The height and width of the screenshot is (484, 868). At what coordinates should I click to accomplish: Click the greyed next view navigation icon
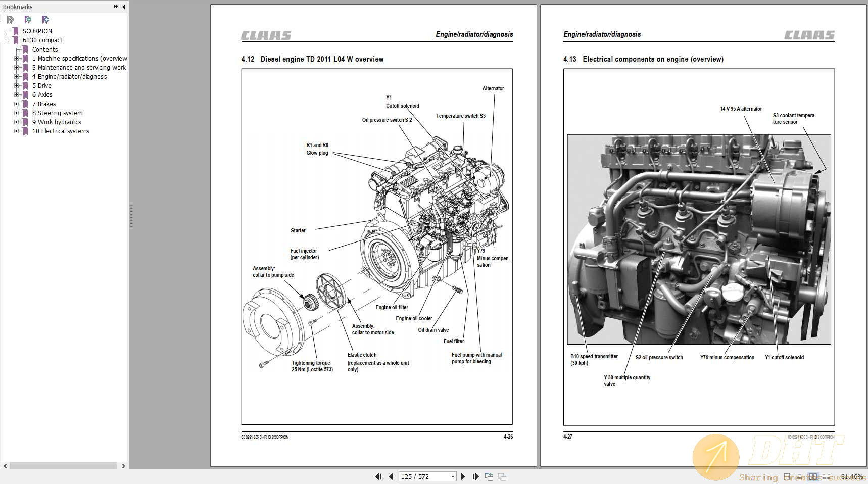[x=502, y=476]
